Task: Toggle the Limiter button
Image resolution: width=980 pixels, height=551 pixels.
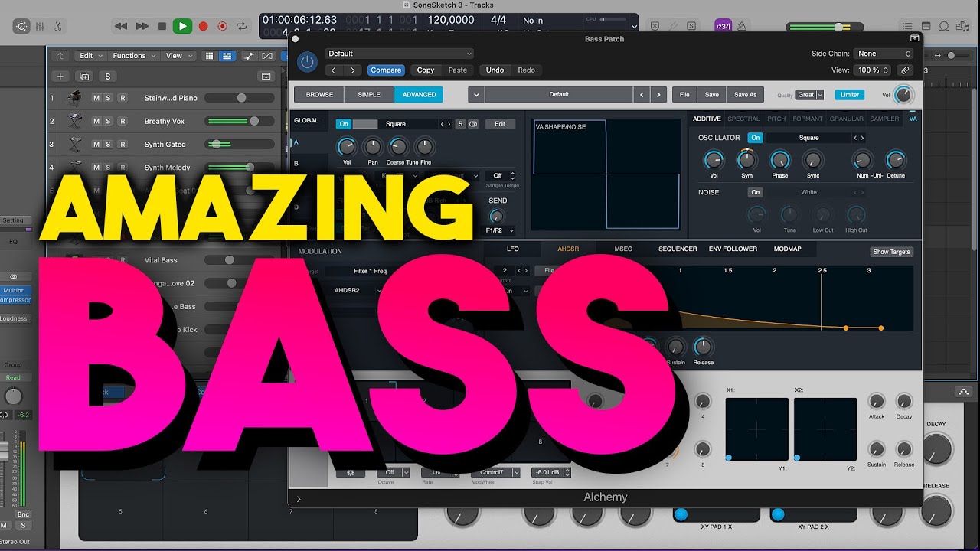Action: [x=848, y=94]
